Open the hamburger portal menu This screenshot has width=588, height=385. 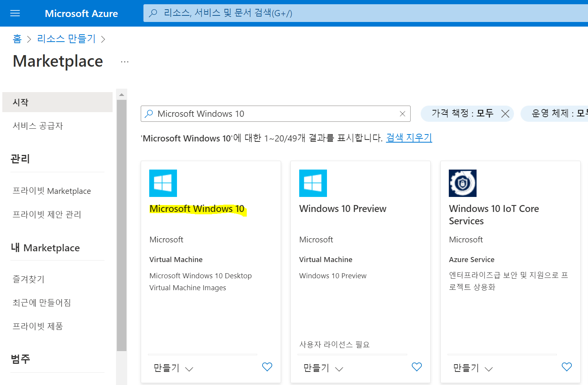pos(15,13)
